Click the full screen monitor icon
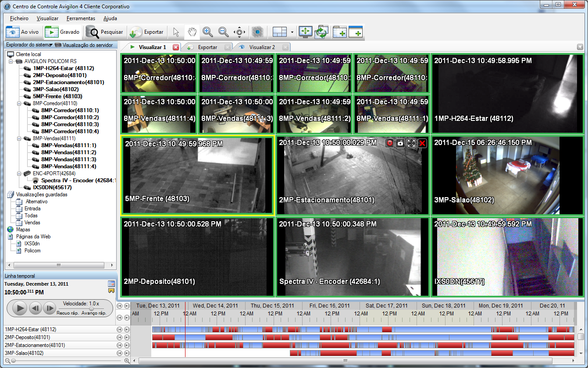588x368 pixels. [305, 32]
